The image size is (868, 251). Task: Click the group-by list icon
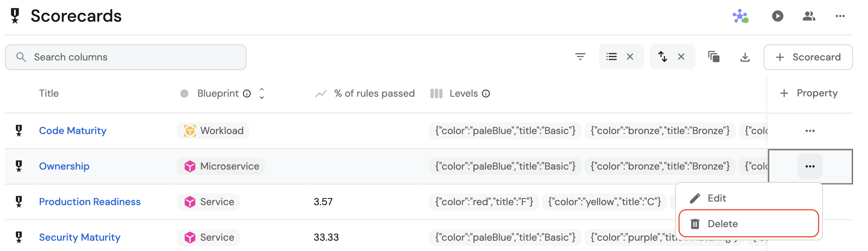click(x=611, y=57)
